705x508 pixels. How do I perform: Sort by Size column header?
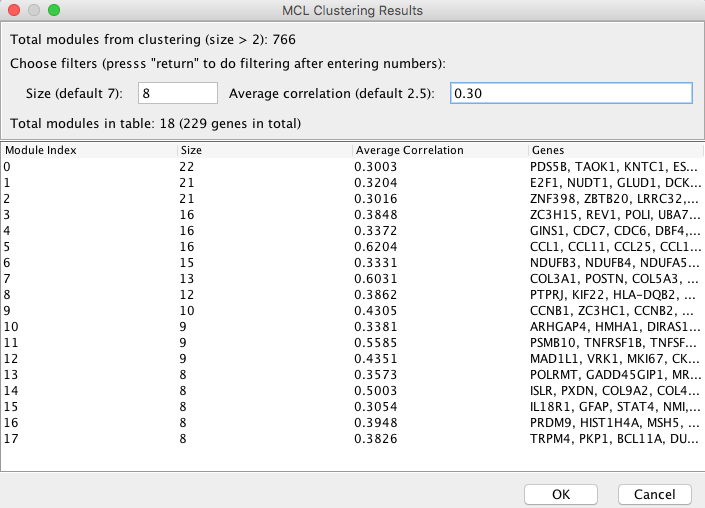[264, 150]
